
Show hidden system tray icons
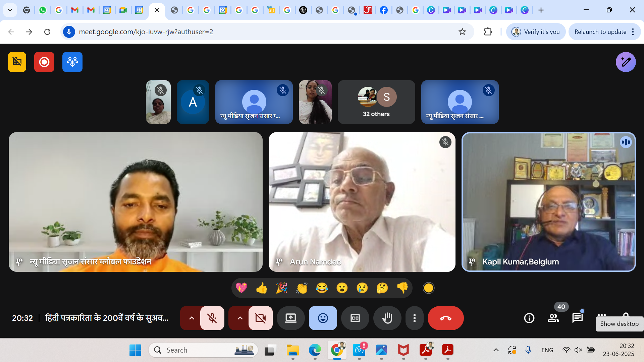pos(496,350)
